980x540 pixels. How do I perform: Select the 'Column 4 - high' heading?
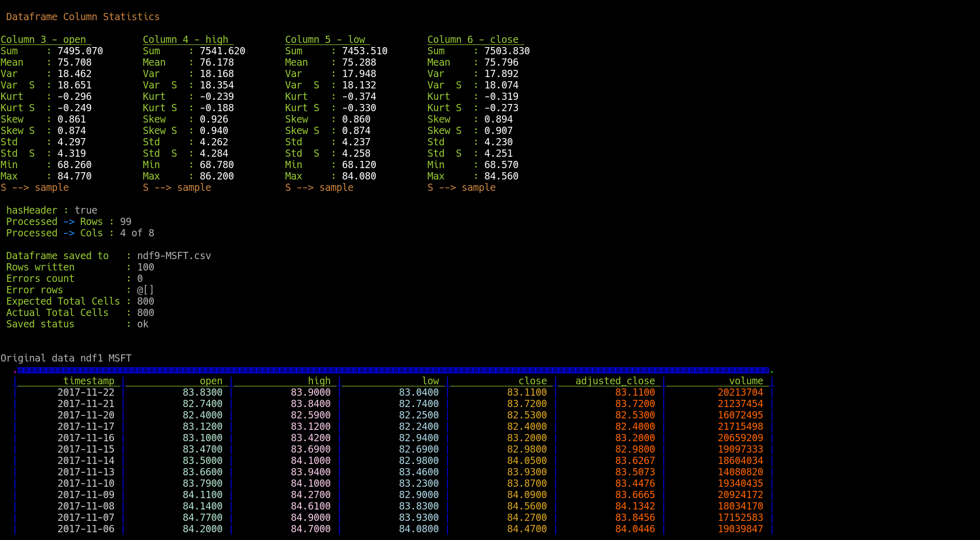[186, 39]
